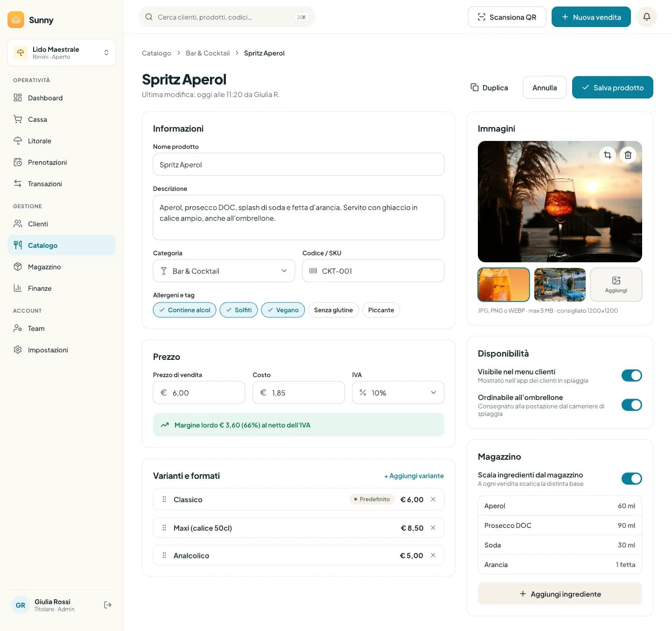Open Dashboard in the sidebar
This screenshot has height=631, width=672.
pyautogui.click(x=62, y=98)
